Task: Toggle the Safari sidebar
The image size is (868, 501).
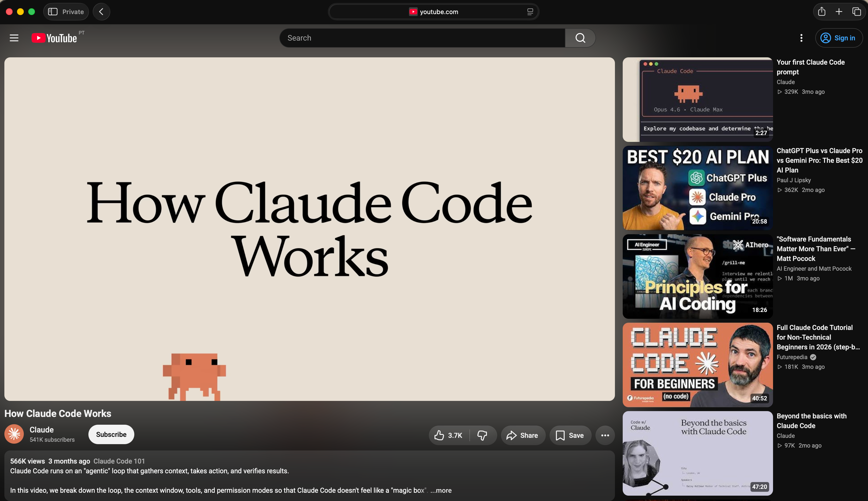Action: point(53,12)
